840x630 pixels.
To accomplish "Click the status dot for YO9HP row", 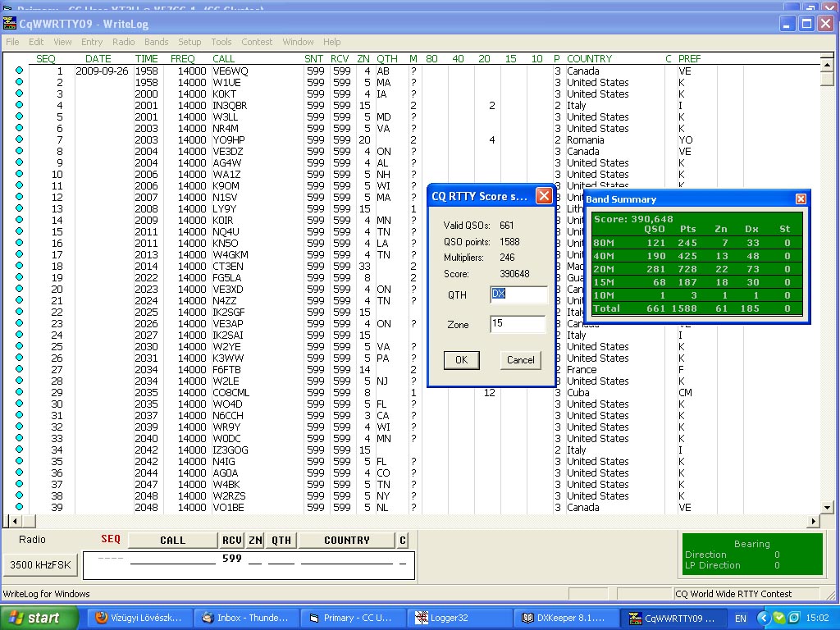I will click(20, 139).
